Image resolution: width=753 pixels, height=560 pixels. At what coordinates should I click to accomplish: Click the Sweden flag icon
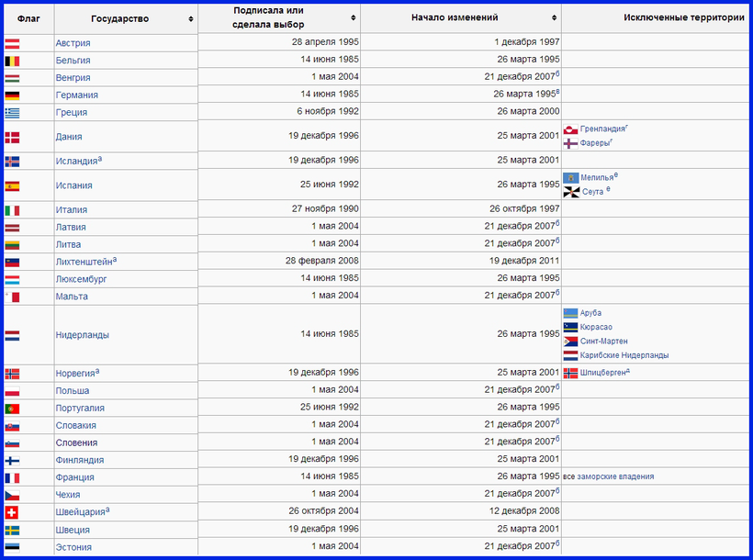(x=13, y=530)
